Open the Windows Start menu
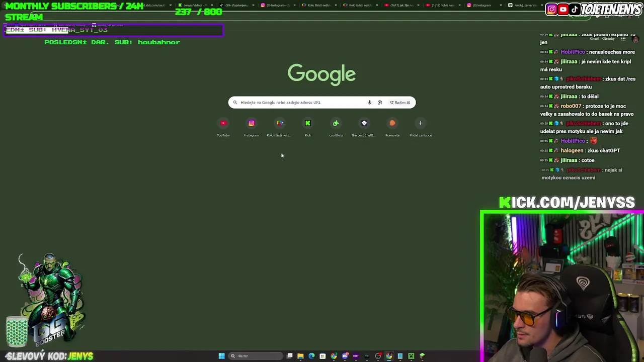Screen dimensions: 644x362 click(221, 356)
